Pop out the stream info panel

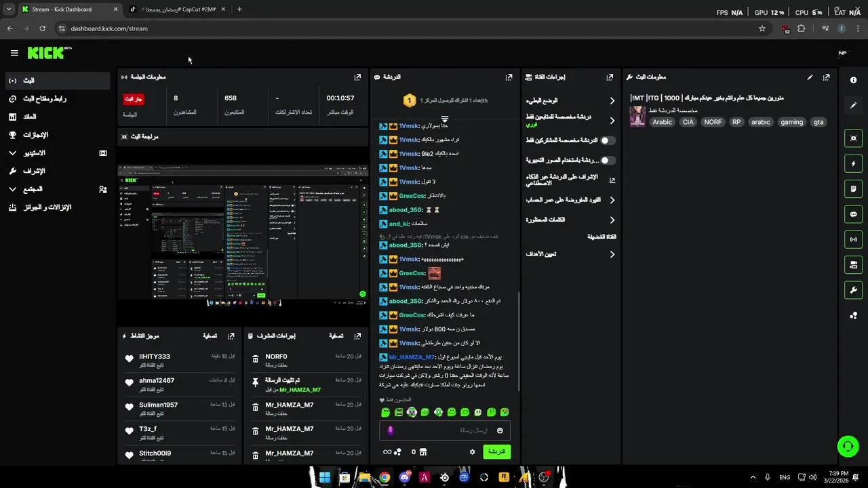point(826,77)
